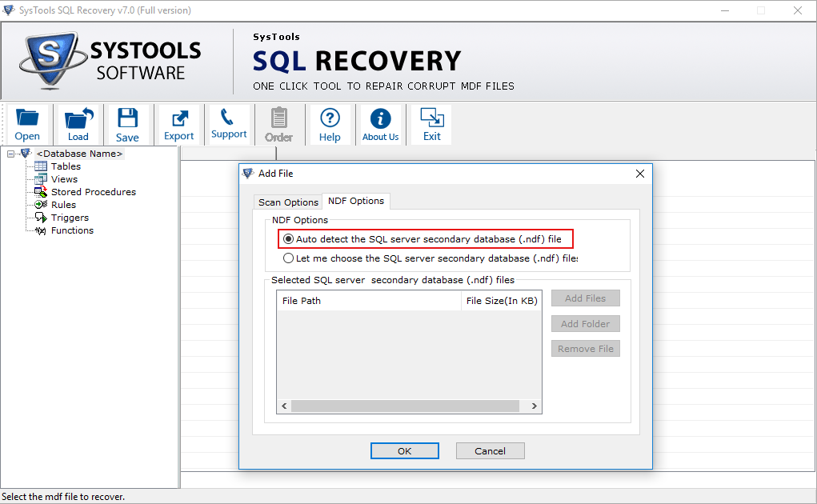This screenshot has width=817, height=504.
Task: Choose Let me choose the NDF file option
Action: (286, 256)
